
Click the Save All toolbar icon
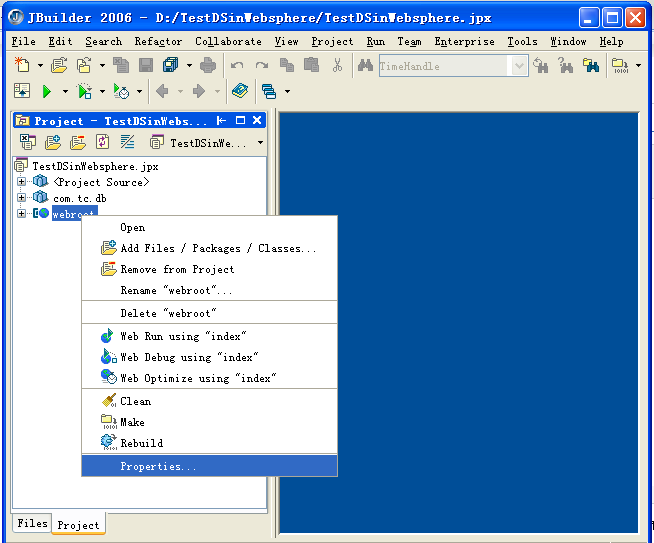click(x=171, y=65)
